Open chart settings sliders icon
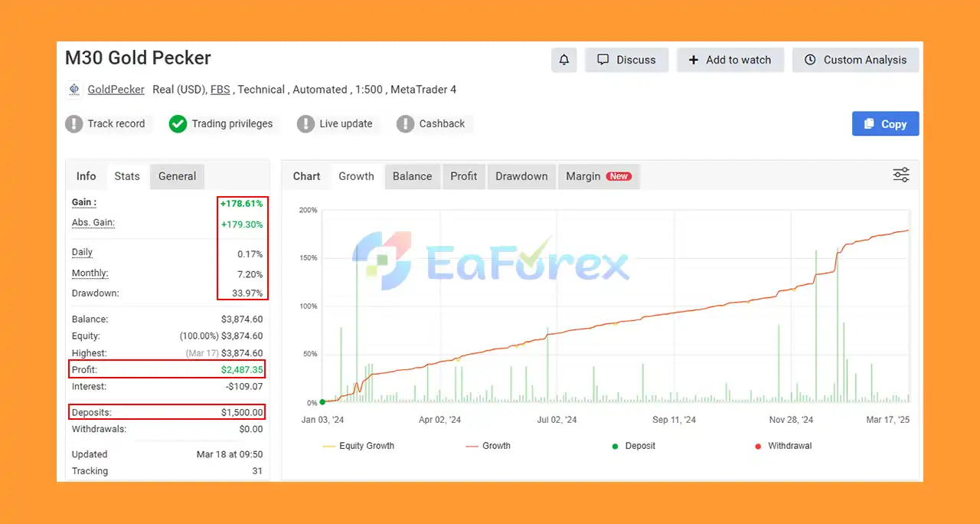The image size is (980, 524). [x=901, y=175]
